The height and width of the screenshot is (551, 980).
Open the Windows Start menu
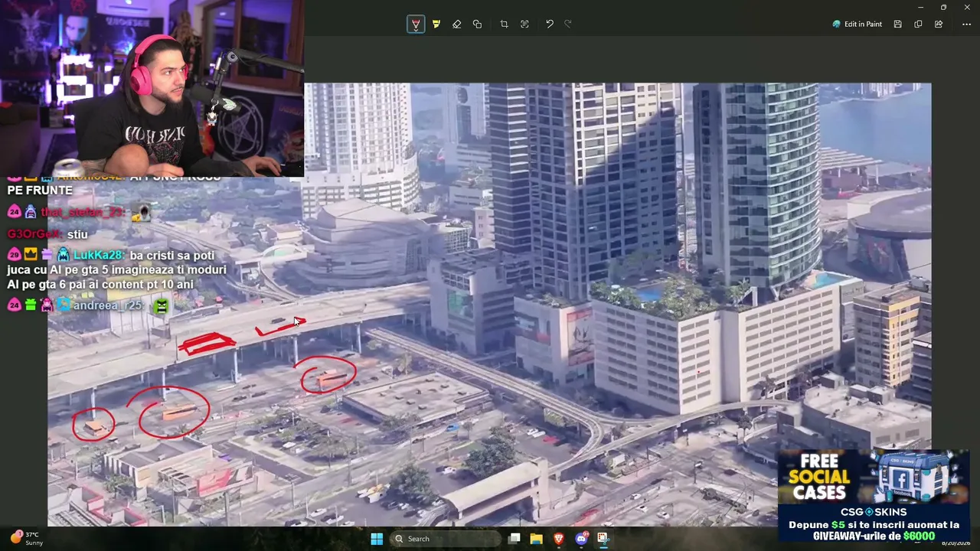click(x=377, y=539)
